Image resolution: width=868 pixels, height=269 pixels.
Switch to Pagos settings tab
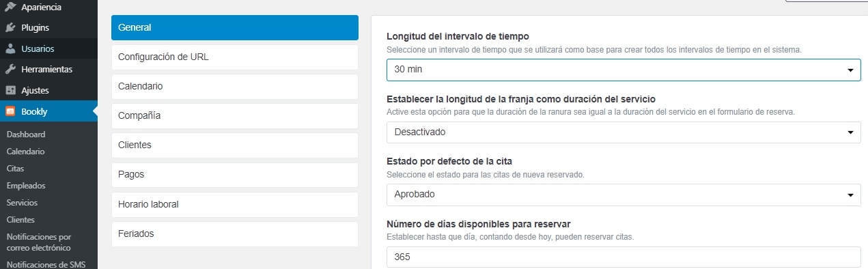(x=235, y=175)
